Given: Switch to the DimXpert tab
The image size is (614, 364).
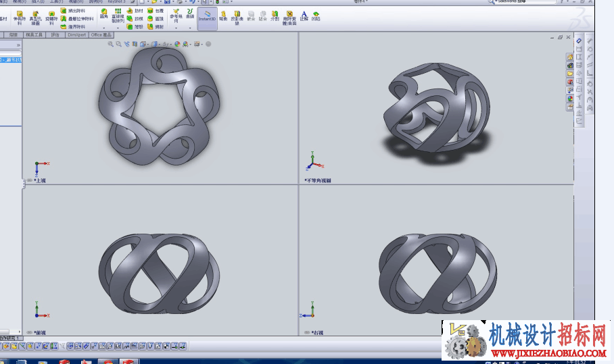Looking at the screenshot, I should click(77, 35).
